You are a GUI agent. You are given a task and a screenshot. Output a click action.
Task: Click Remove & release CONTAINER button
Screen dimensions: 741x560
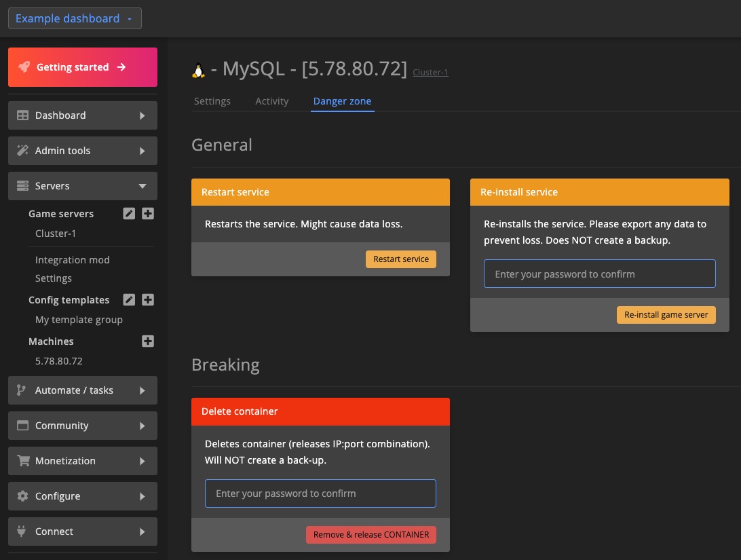click(371, 535)
